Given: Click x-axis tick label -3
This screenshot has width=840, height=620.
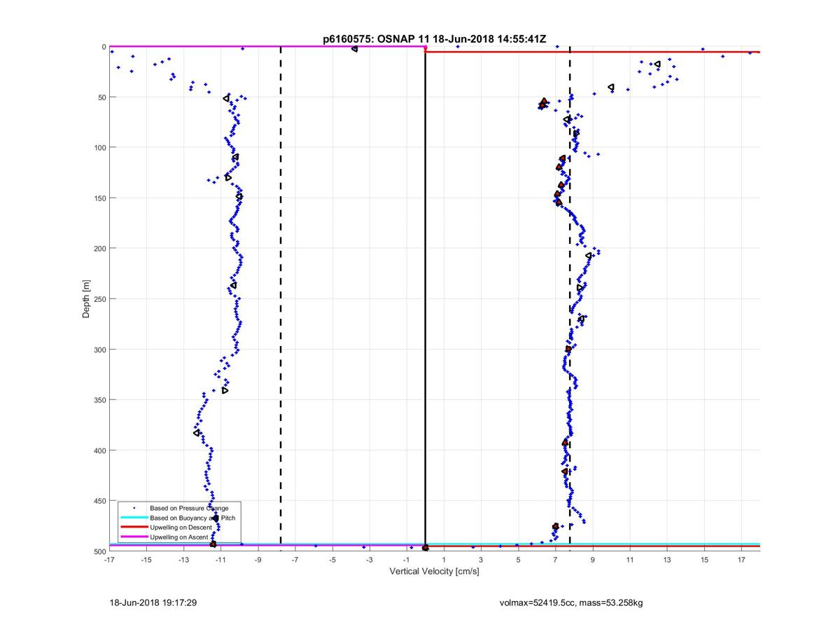Looking at the screenshot, I should 369,560.
